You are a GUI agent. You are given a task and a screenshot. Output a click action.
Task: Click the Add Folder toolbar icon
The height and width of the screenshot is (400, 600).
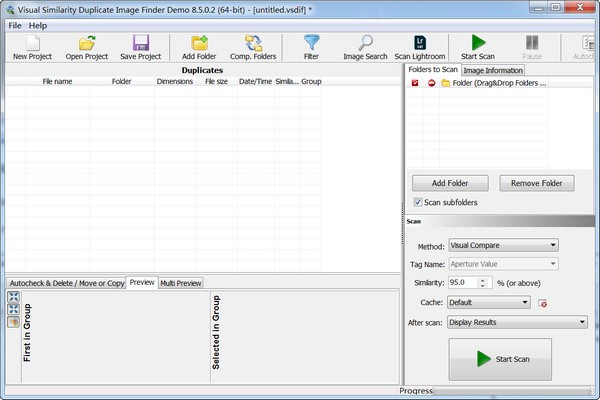click(199, 43)
